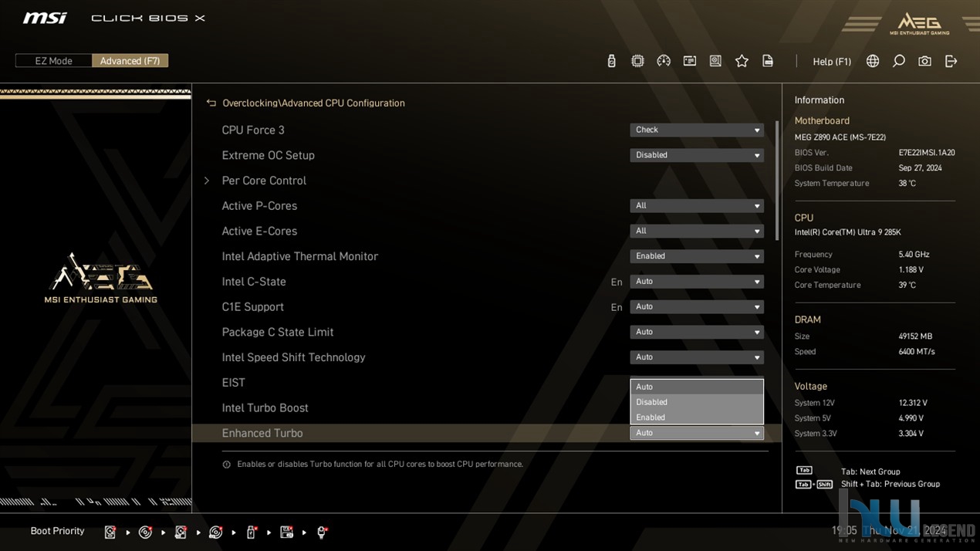Select the fourth boot priority device icon
980x551 pixels.
[x=216, y=532]
